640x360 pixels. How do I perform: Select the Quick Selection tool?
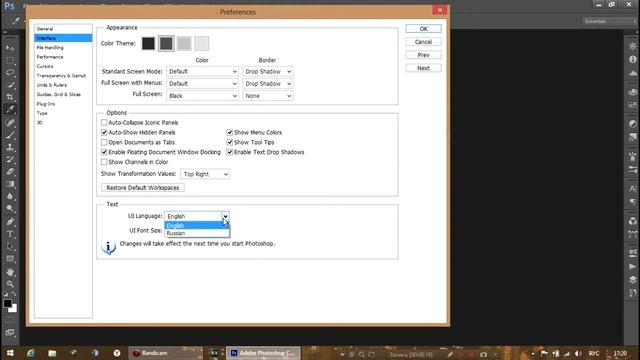[x=10, y=84]
